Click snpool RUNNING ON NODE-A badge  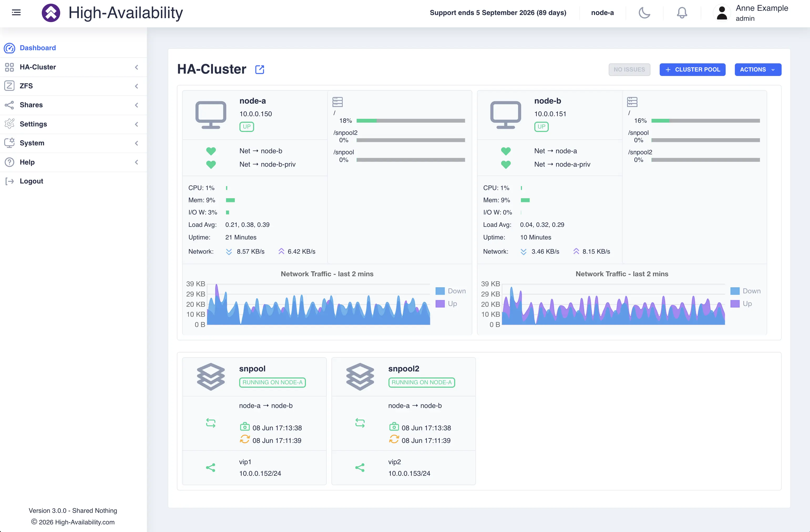coord(272,382)
